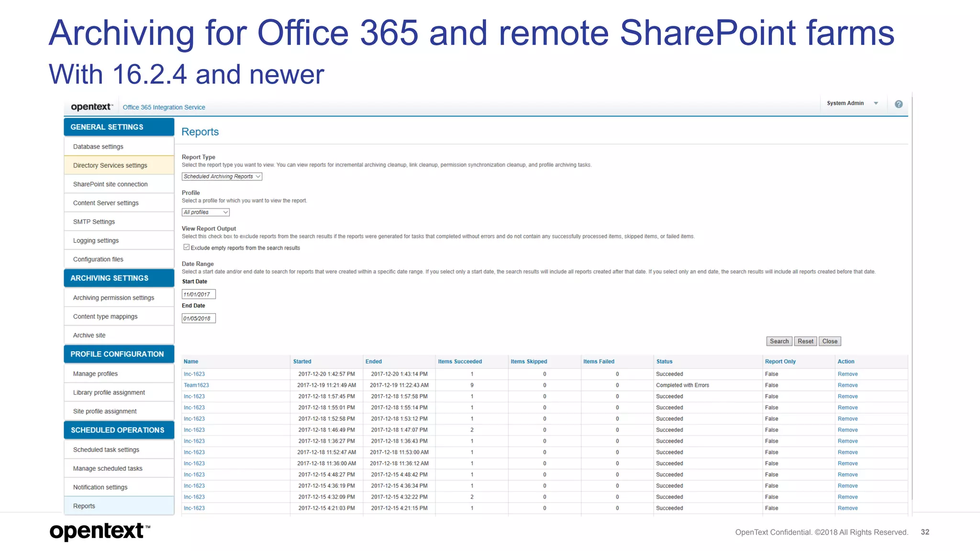Screen dimensions: 980x551
Task: Collapse the PROFILE CONFIGURATION section header
Action: tap(119, 354)
